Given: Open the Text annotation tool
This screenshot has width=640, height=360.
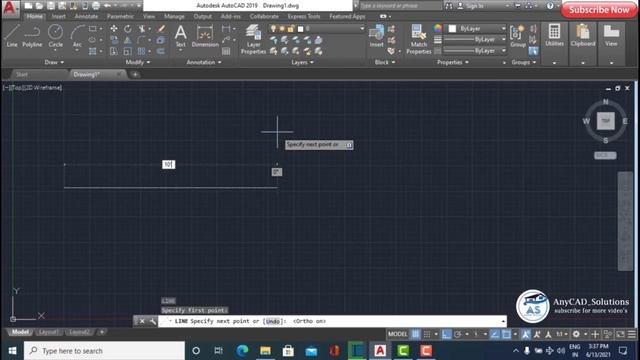Looking at the screenshot, I should pyautogui.click(x=180, y=36).
